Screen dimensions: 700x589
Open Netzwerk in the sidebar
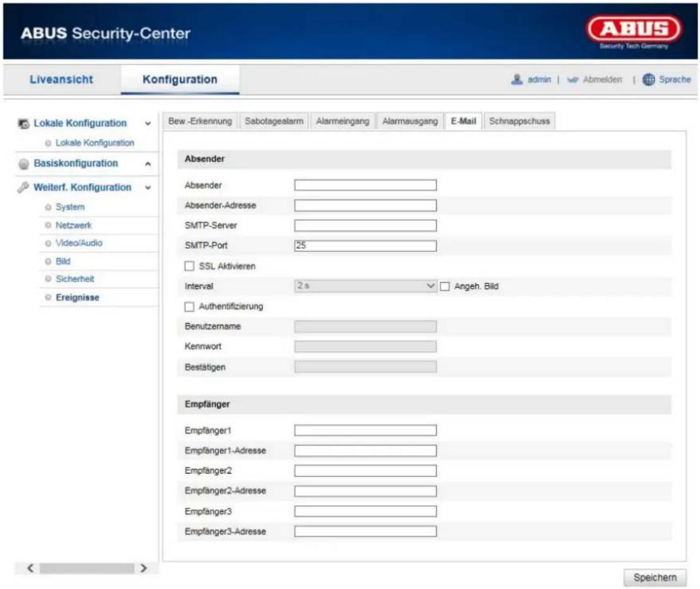pos(73,225)
